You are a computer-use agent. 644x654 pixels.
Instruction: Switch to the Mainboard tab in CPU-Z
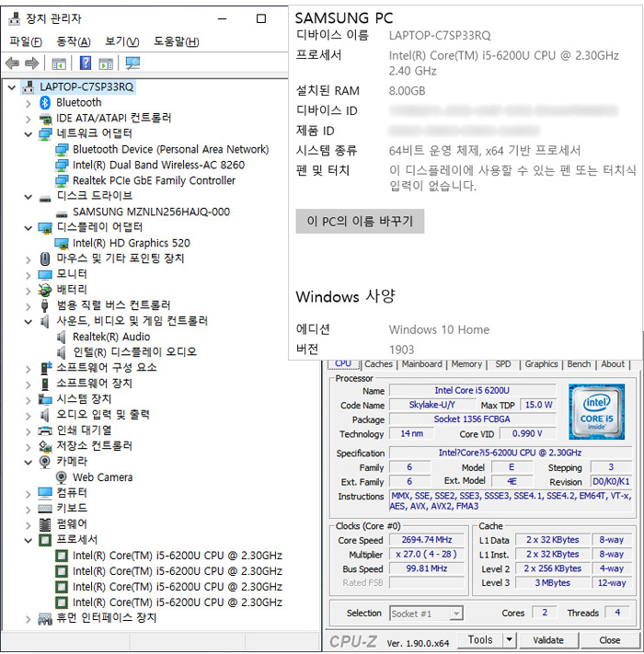(x=421, y=364)
